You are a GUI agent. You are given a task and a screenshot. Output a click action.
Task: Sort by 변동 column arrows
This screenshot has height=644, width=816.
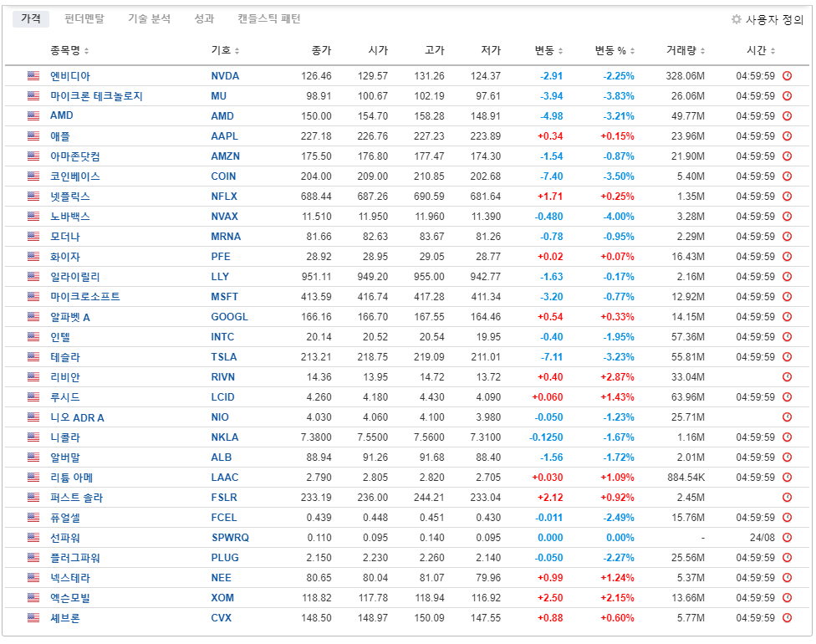560,51
